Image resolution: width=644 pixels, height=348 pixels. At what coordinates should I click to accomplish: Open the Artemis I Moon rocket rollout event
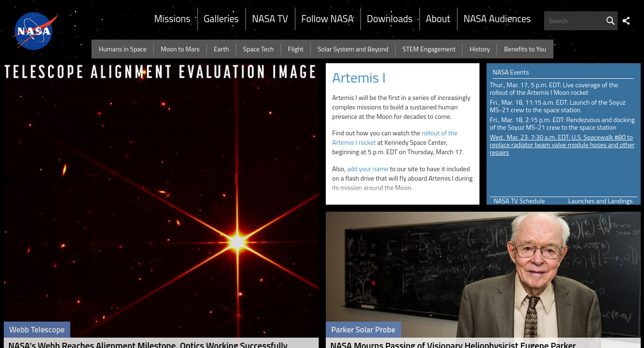click(554, 89)
